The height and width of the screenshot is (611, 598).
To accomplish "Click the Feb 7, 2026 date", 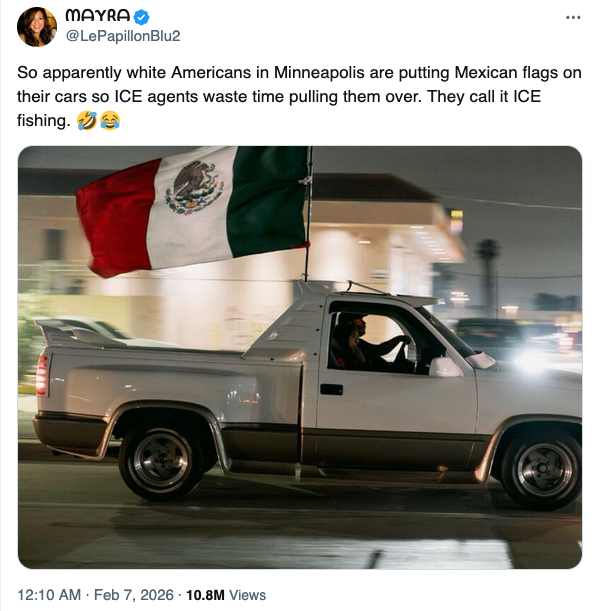I will 134,595.
